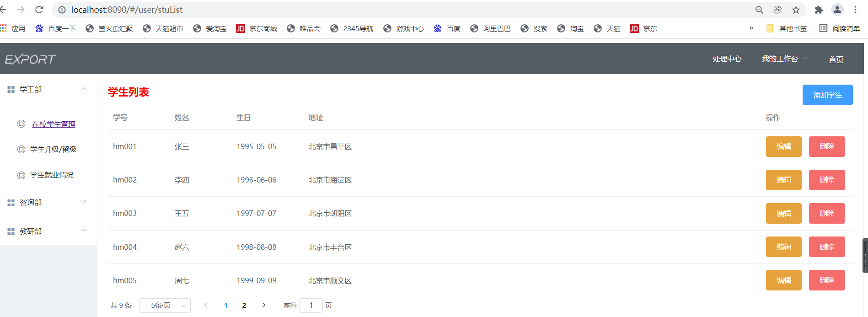
Task: Open the 阿里巴巴 bookmark
Action: click(491, 28)
